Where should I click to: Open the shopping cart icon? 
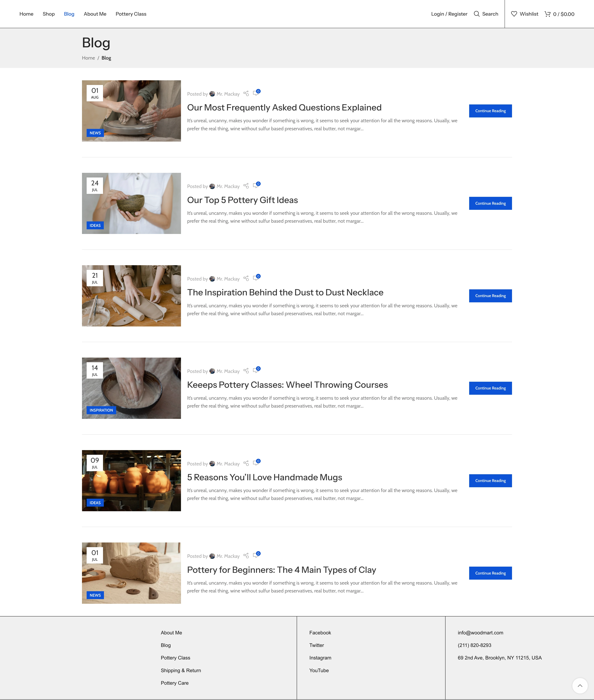[548, 14]
